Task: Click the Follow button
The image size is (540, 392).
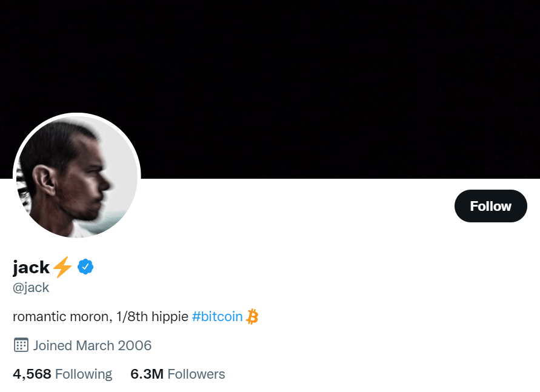Action: coord(491,206)
